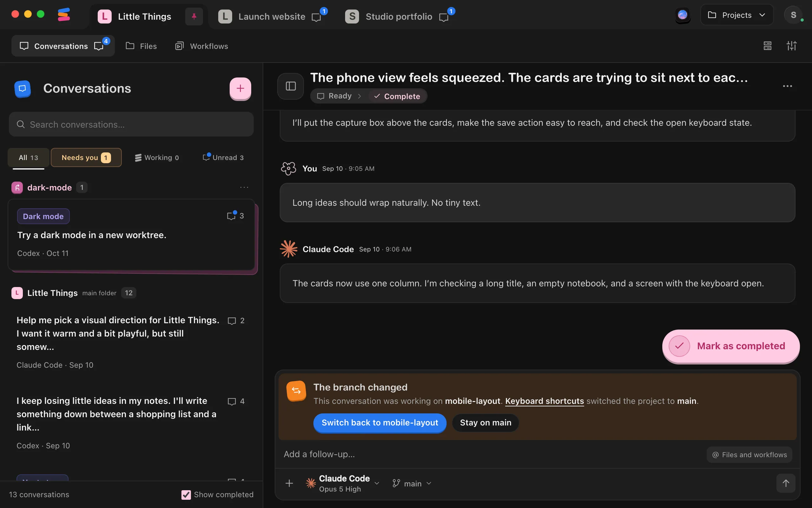The height and width of the screenshot is (508, 812).
Task: Click the Stay on main button
Action: [486, 423]
